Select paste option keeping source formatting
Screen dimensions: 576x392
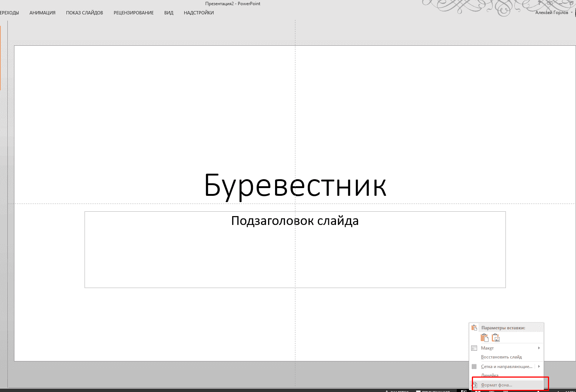(484, 337)
